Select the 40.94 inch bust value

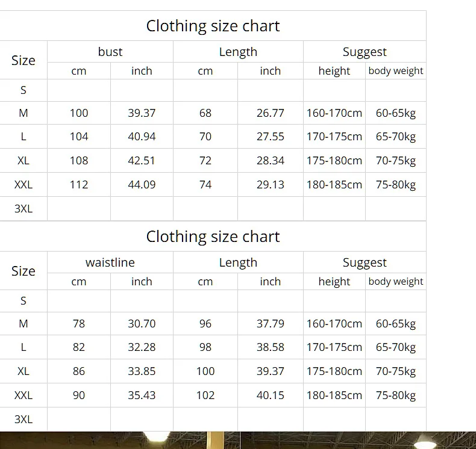[x=142, y=137]
